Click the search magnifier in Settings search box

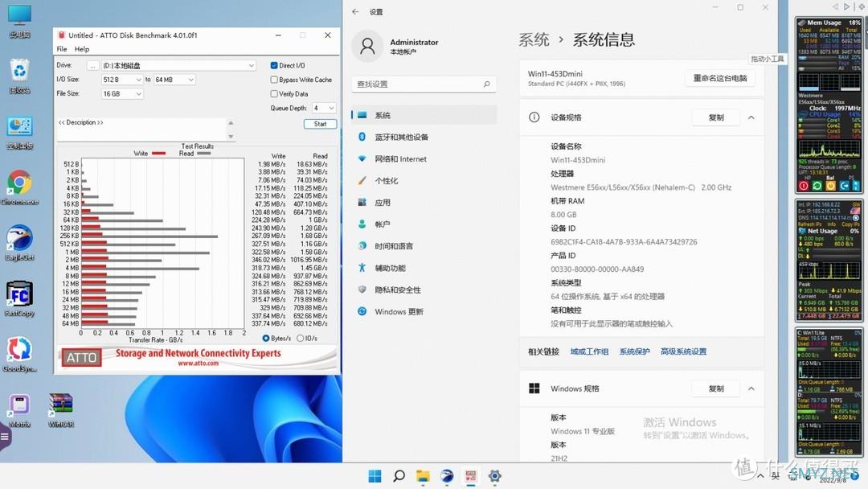(486, 84)
